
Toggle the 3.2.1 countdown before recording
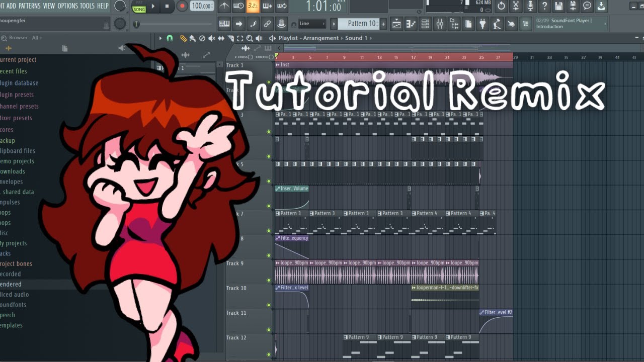pyautogui.click(x=253, y=6)
